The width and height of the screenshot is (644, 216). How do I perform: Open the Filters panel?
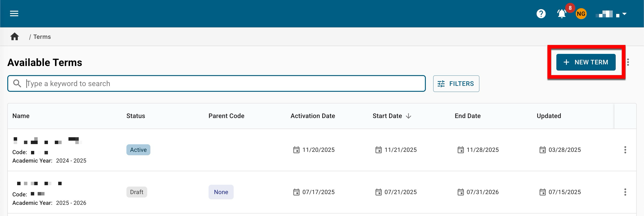pos(456,84)
